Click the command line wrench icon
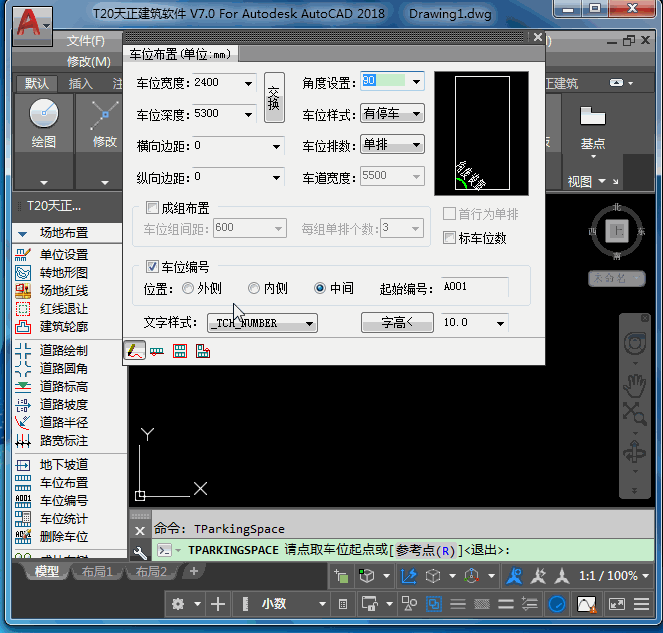This screenshot has width=663, height=633. coord(140,552)
